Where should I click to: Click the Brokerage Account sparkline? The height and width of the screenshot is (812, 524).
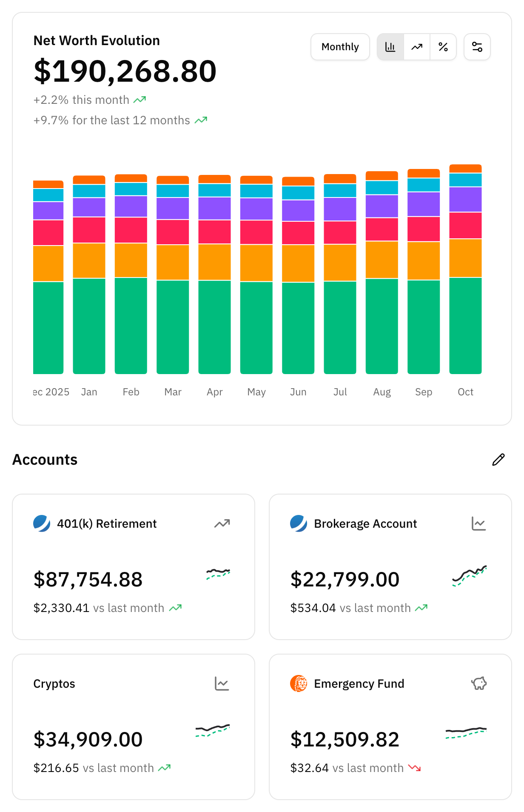point(470,576)
